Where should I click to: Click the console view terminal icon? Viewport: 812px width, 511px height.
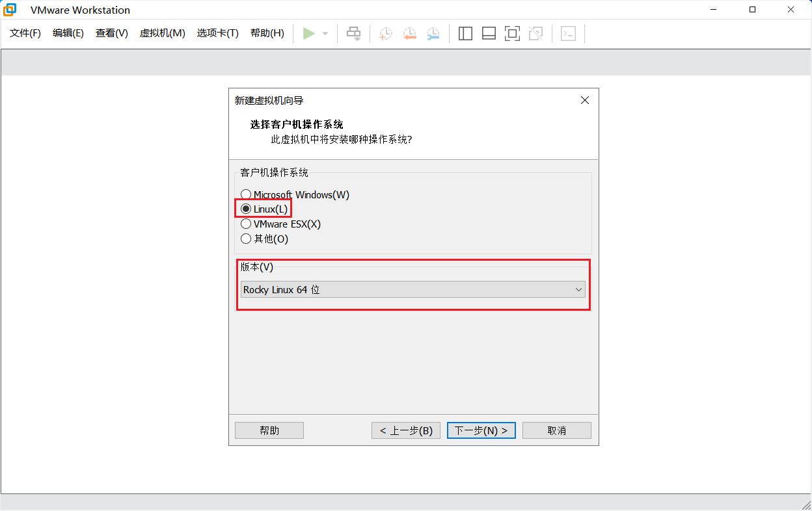(568, 34)
